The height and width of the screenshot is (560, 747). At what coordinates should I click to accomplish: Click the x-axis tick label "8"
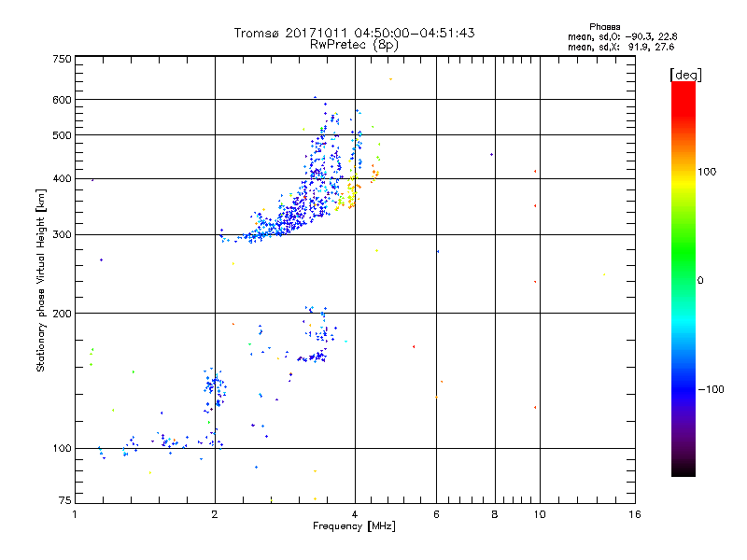(495, 514)
